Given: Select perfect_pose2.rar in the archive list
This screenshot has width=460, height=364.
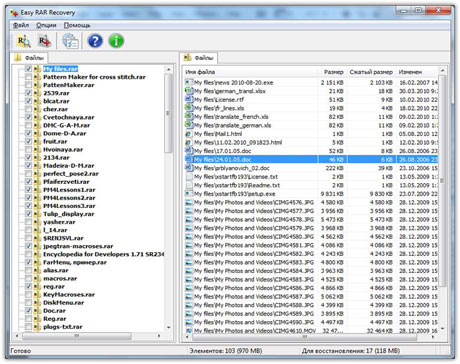Looking at the screenshot, I should (x=71, y=174).
